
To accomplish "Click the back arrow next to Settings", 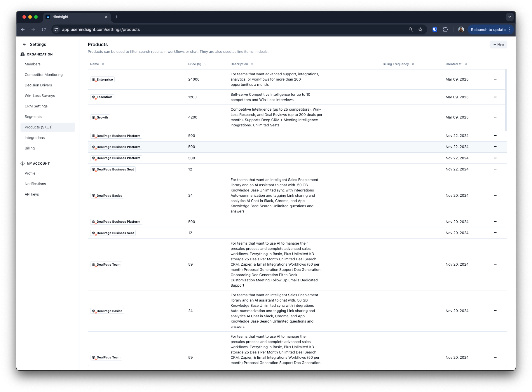I will point(24,44).
